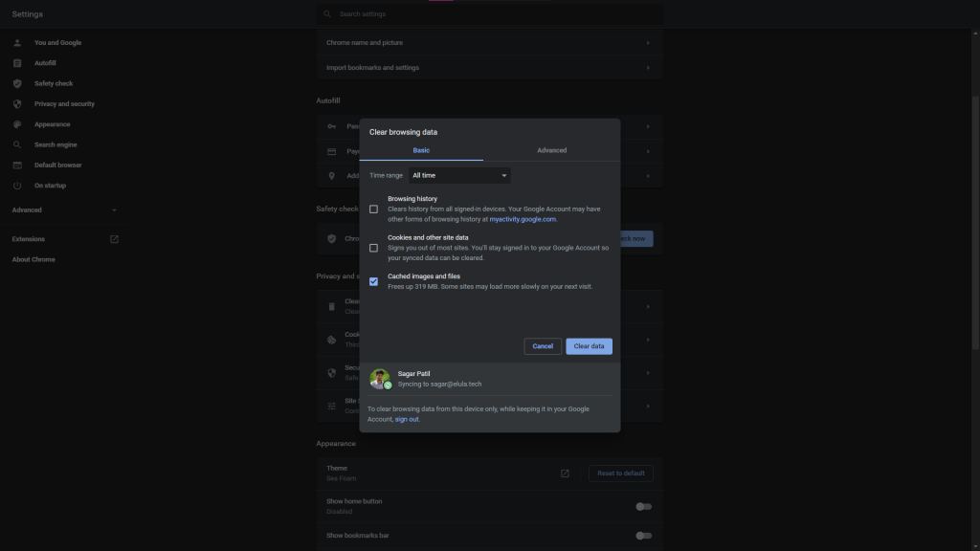Viewport: 980px width, 551px height.
Task: Expand the Addresses row arrow
Action: point(648,176)
